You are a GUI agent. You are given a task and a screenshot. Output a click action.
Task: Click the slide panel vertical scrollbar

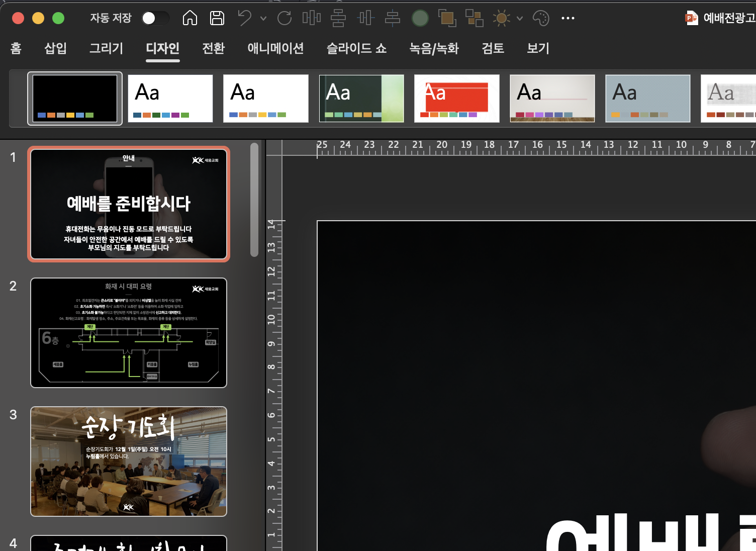tap(254, 200)
